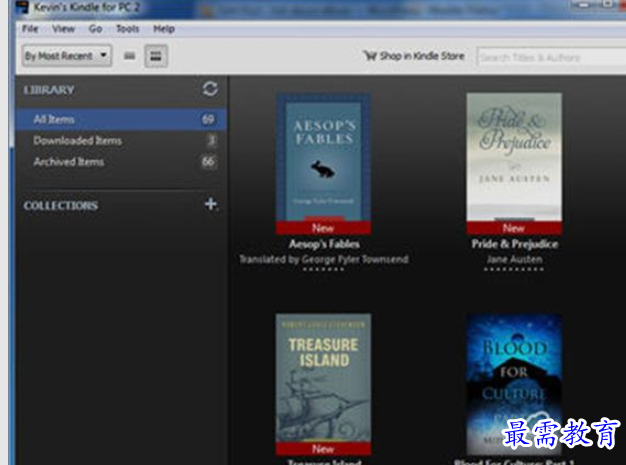Open the Go menu
626x465 pixels.
click(x=95, y=29)
